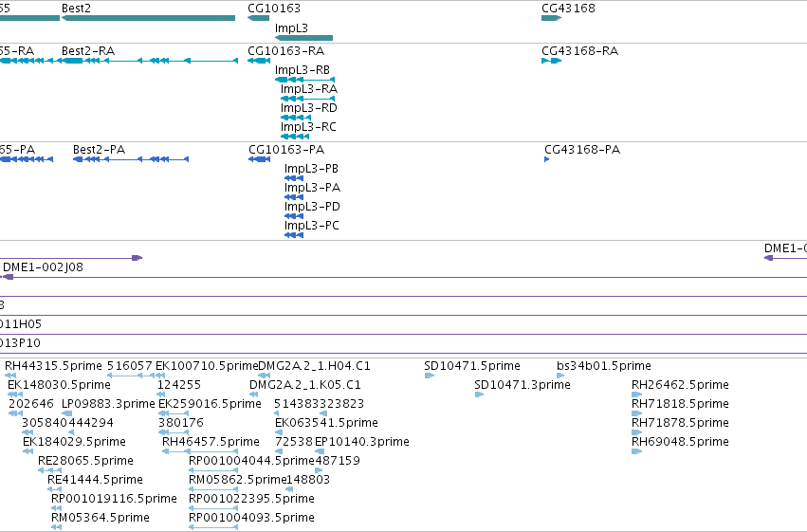Select the ImpL3-RA transcript

[308, 99]
